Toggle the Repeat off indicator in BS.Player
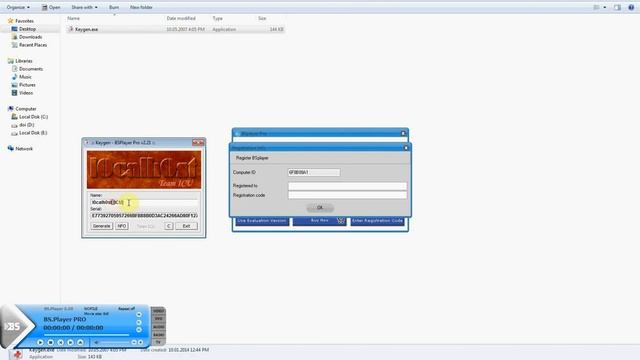 point(126,309)
